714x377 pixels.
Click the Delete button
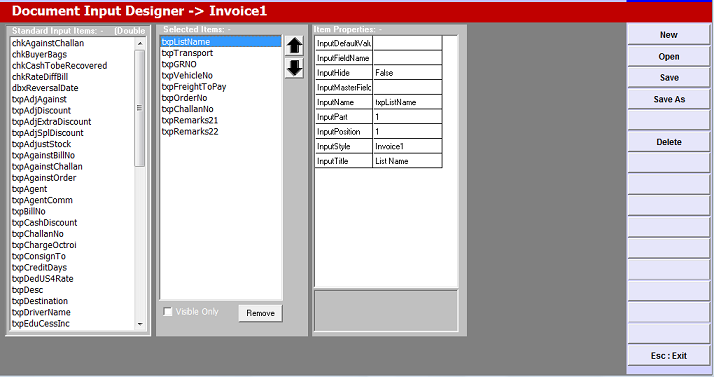668,142
